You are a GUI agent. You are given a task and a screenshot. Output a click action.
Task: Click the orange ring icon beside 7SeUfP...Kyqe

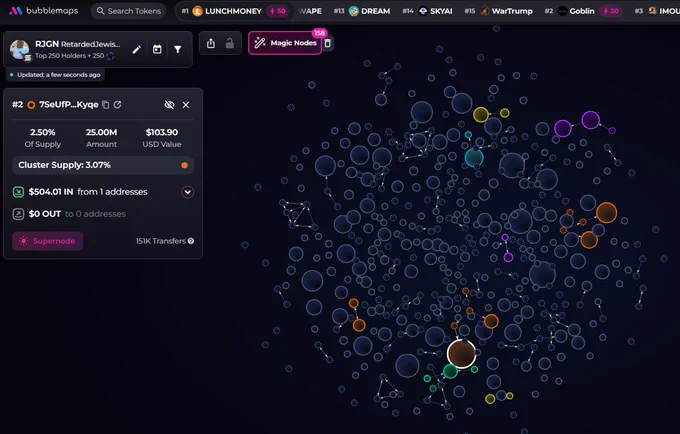click(x=31, y=104)
